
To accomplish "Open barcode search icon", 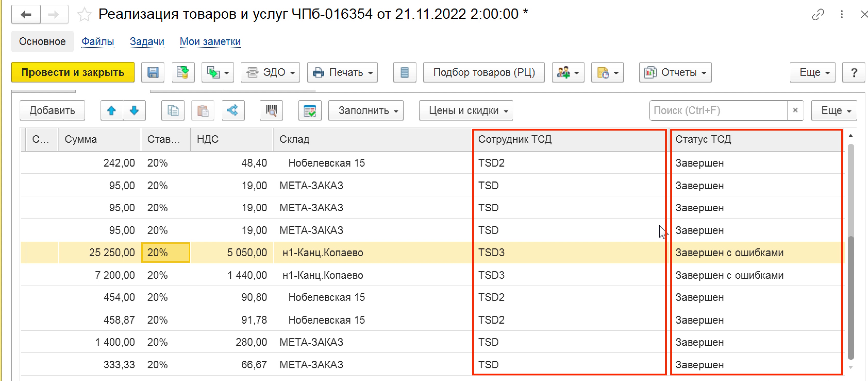I will coord(271,110).
